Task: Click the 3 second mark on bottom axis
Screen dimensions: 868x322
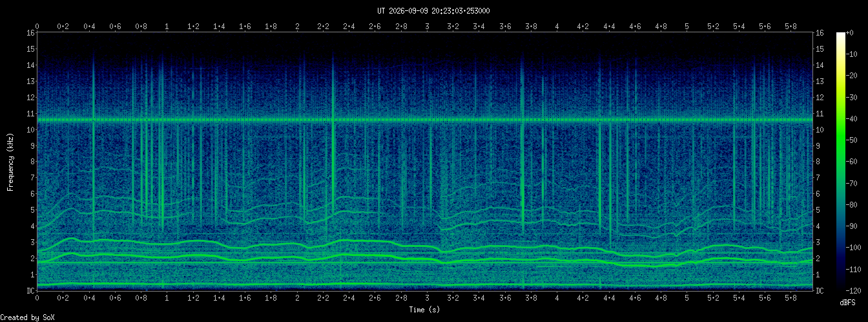Action: [427, 299]
